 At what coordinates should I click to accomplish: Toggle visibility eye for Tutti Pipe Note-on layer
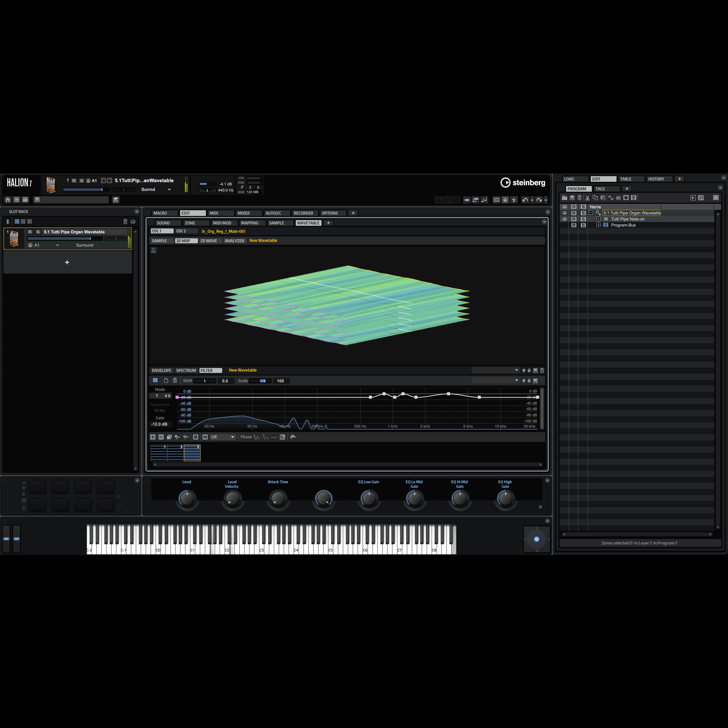(x=564, y=219)
